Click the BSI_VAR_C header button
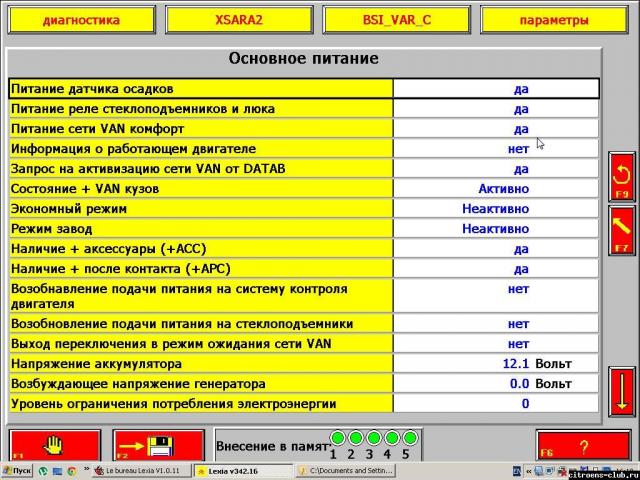Screen dimensions: 640x480 coord(396,19)
